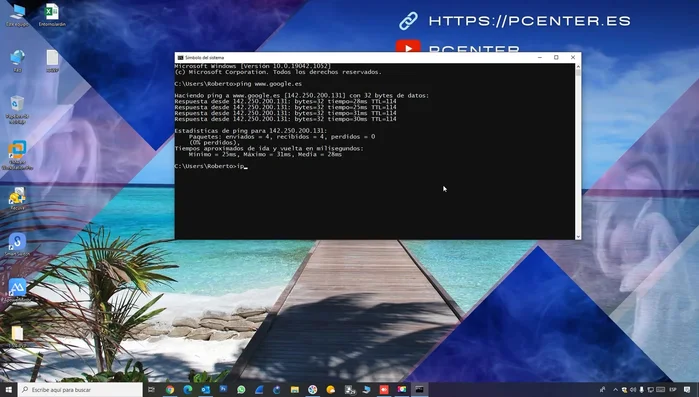Open WhatsApp from the taskbar
The width and height of the screenshot is (699, 397).
point(241,389)
